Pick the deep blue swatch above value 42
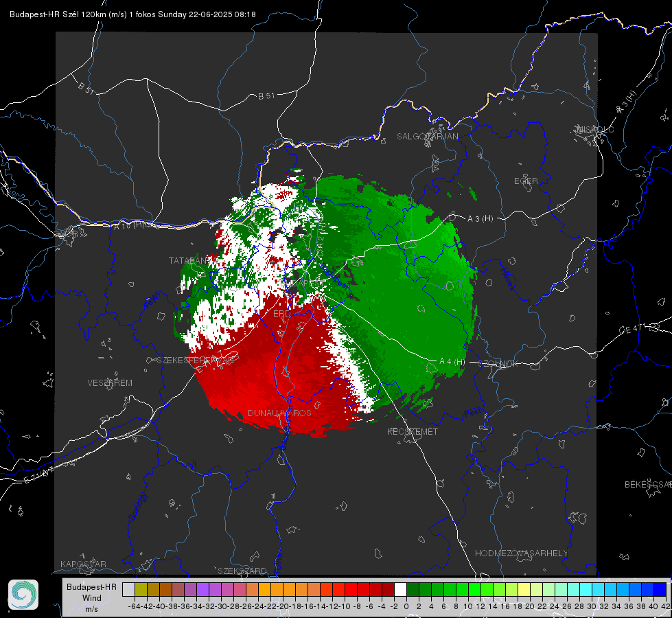 click(660, 589)
